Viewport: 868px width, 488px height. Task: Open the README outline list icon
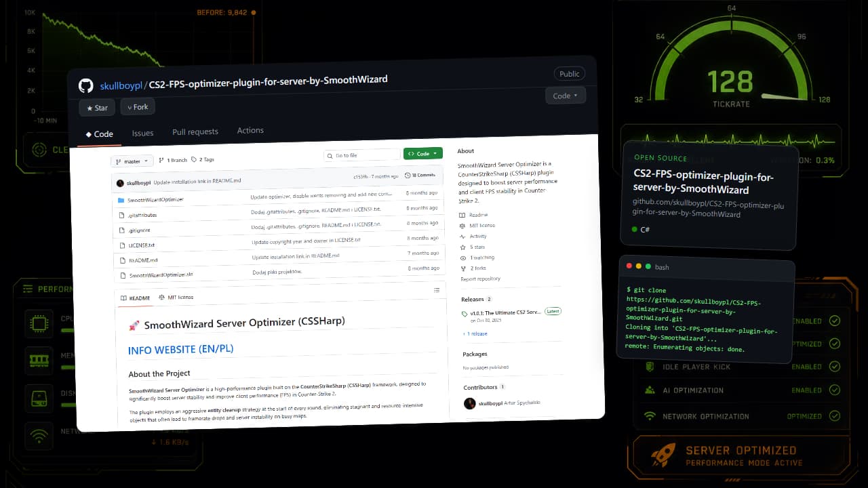(x=437, y=290)
